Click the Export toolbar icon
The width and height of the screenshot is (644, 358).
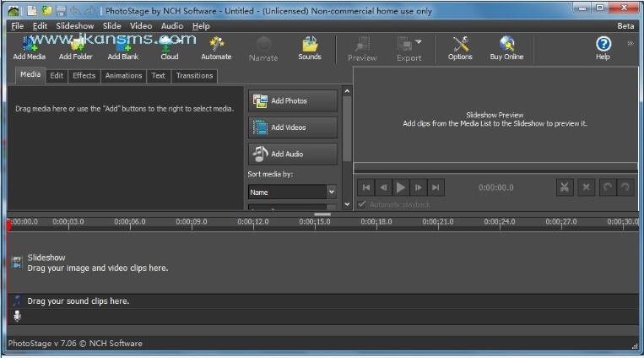point(405,49)
